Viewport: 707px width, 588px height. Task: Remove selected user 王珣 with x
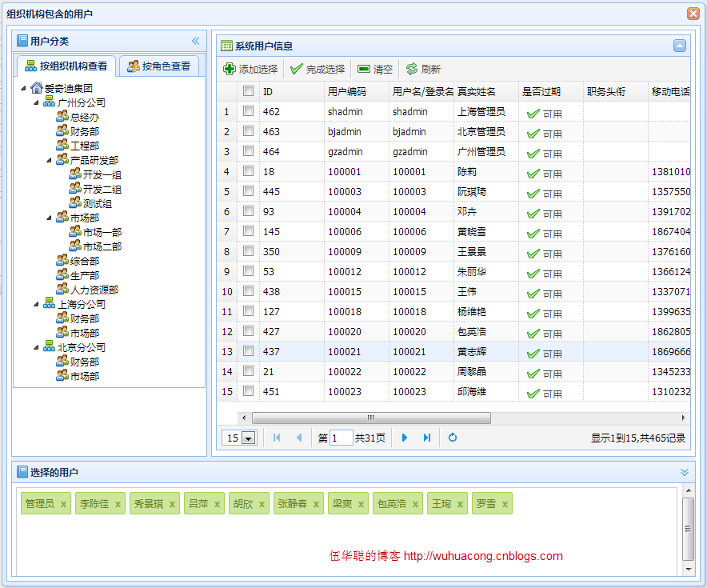[460, 504]
